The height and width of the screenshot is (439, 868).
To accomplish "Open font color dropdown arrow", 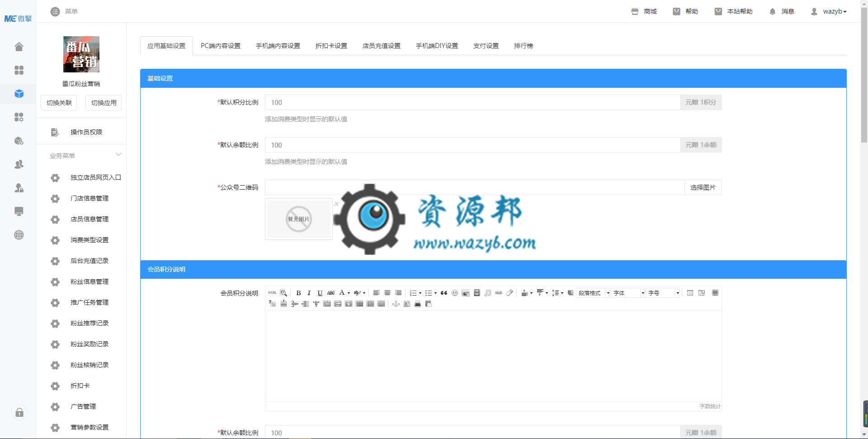I will click(349, 293).
